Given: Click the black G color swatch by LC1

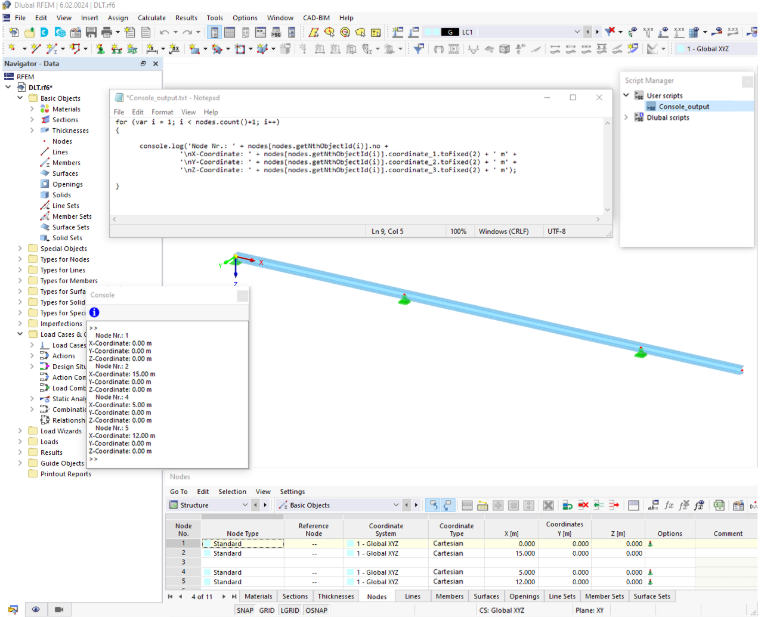Looking at the screenshot, I should point(450,32).
